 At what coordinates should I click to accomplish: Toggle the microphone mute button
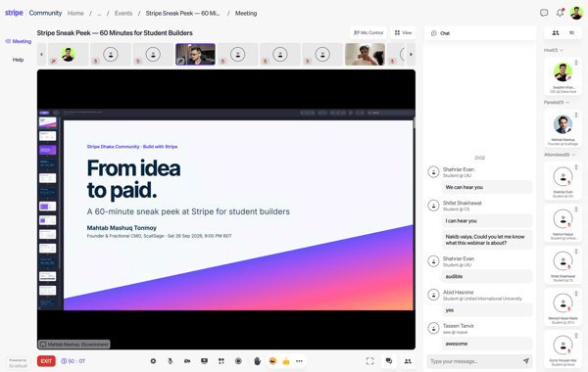pos(171,361)
